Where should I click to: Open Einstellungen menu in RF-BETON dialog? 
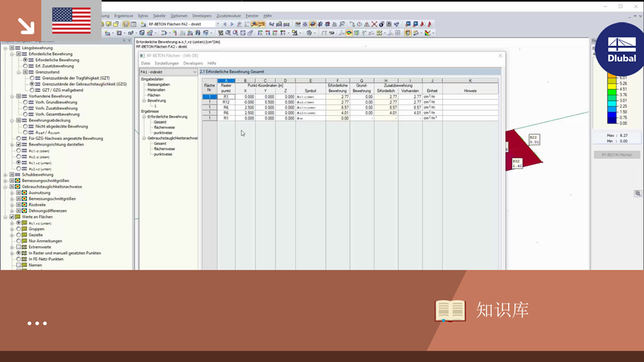click(x=166, y=63)
